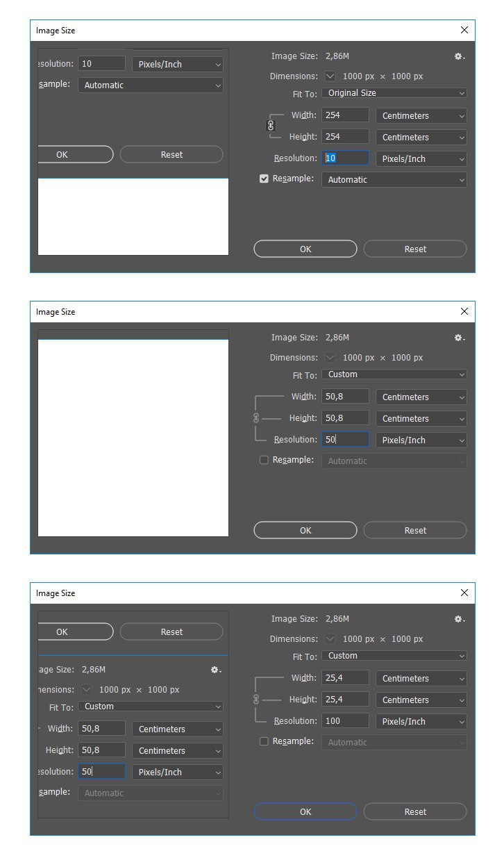Open gear settings menu in Original Size dialog
504x867 pixels.
pos(460,57)
